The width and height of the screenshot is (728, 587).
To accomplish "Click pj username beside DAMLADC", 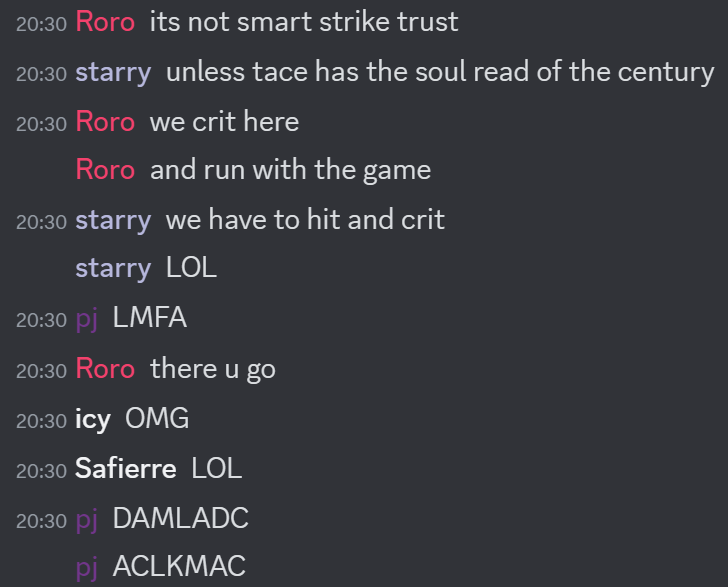I will click(87, 519).
